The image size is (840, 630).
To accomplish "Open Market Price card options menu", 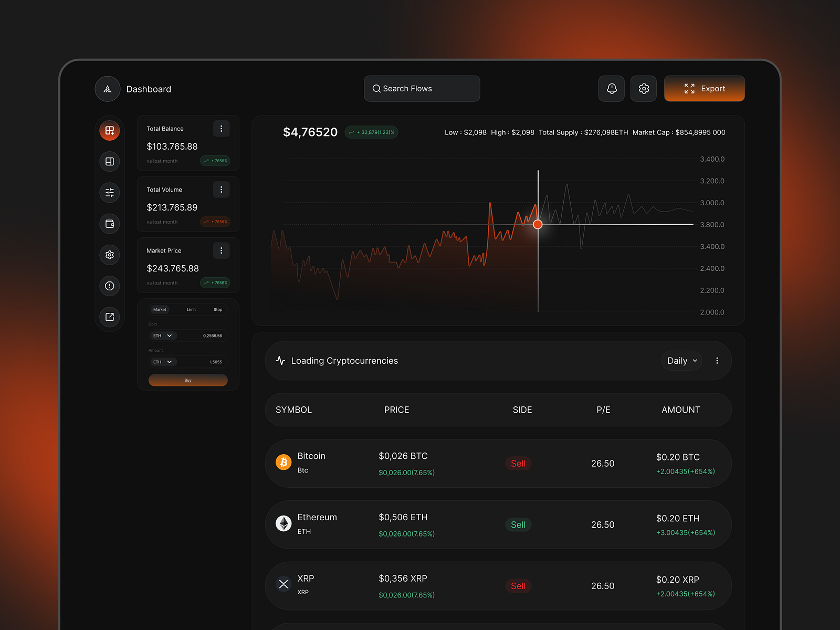I will (x=221, y=250).
